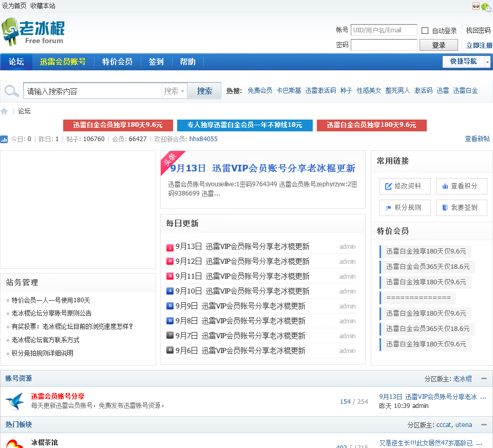Open new member profile hhx84055

click(x=203, y=139)
